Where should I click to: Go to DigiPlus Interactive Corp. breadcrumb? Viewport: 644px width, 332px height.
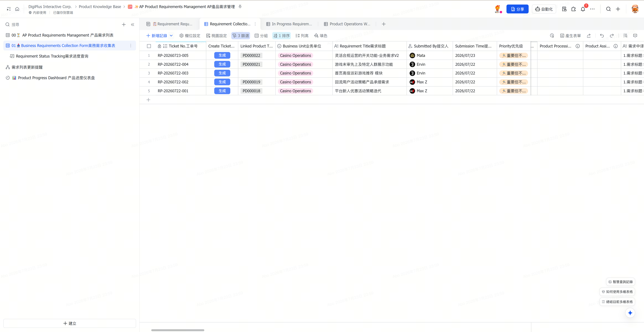[x=50, y=7]
